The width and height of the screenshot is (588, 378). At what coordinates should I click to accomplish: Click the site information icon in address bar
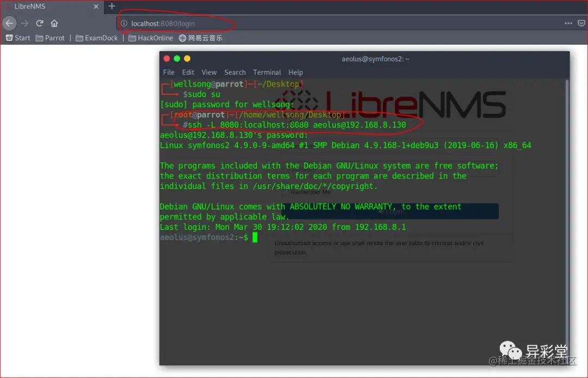tap(124, 23)
